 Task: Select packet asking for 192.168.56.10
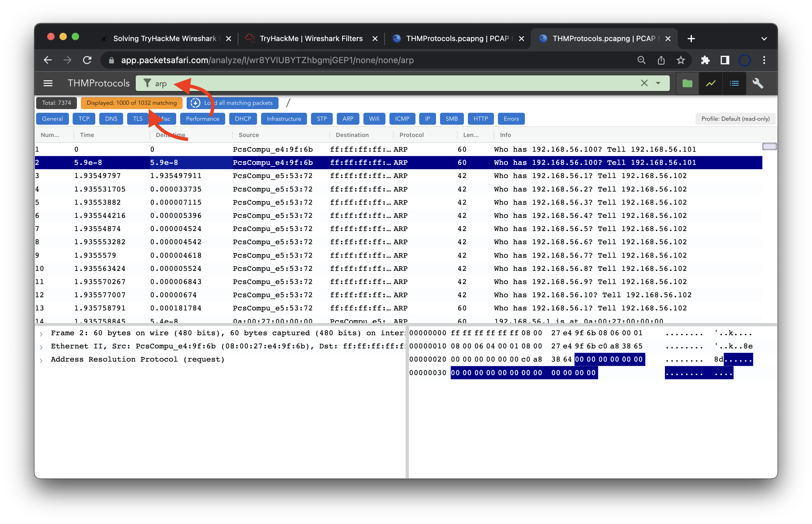[398, 295]
